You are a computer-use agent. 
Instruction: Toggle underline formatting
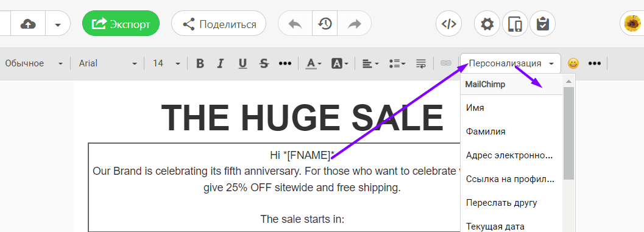coord(242,64)
